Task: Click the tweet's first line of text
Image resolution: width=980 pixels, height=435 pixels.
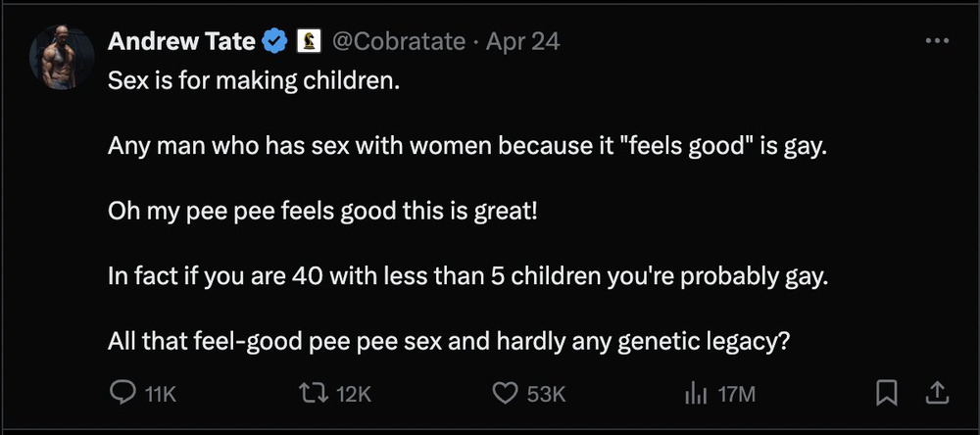Action: [x=255, y=80]
